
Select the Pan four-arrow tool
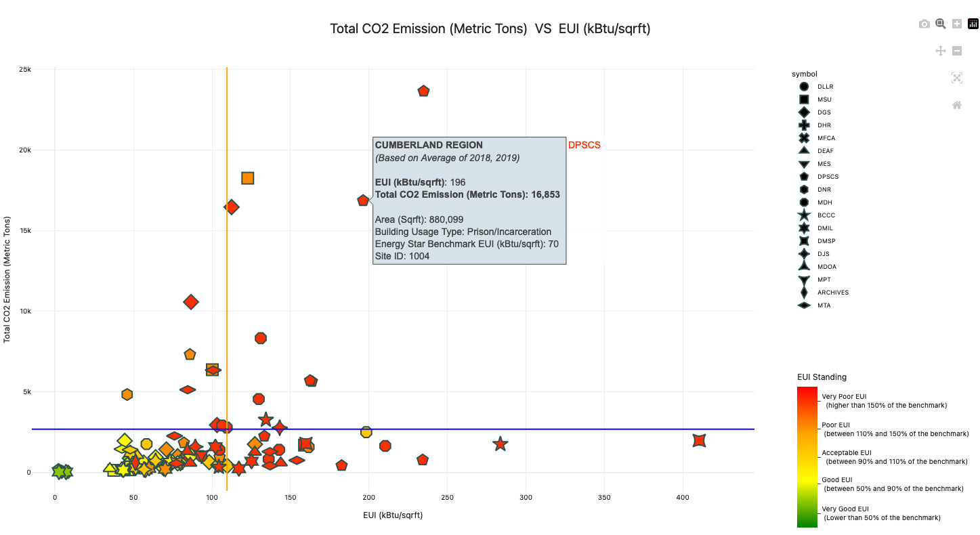point(941,51)
